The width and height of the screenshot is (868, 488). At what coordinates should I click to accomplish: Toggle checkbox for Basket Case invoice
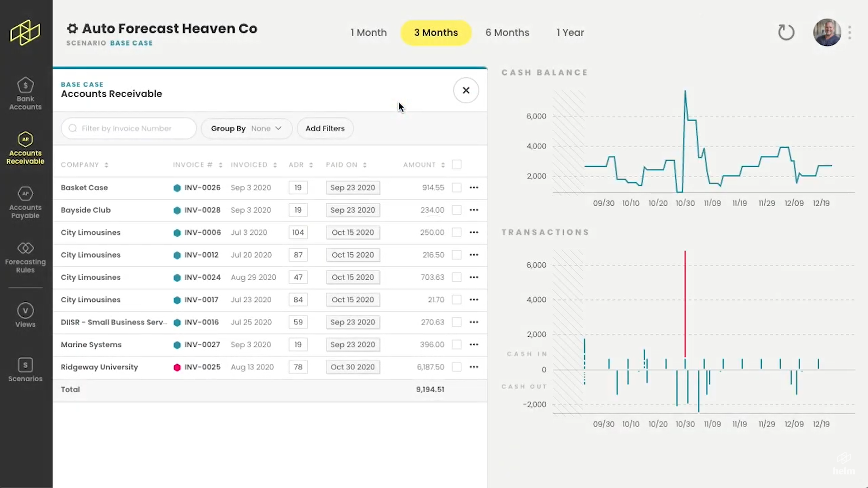tap(457, 188)
